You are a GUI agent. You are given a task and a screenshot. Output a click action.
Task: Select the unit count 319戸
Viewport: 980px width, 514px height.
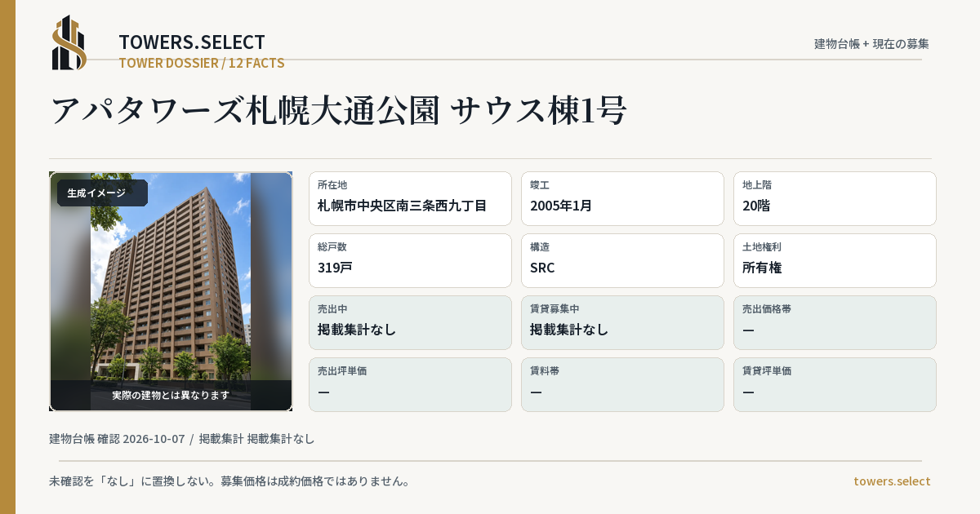(335, 268)
